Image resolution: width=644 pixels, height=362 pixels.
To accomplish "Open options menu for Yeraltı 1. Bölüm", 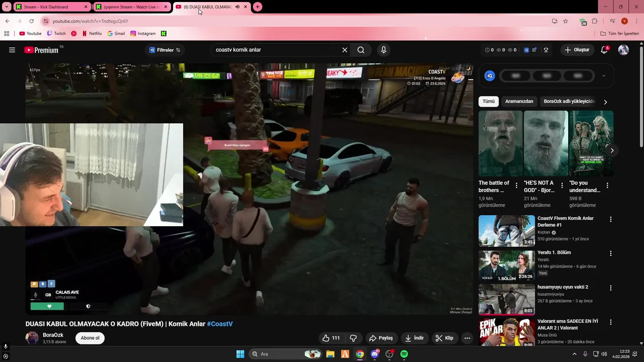I will click(x=611, y=253).
